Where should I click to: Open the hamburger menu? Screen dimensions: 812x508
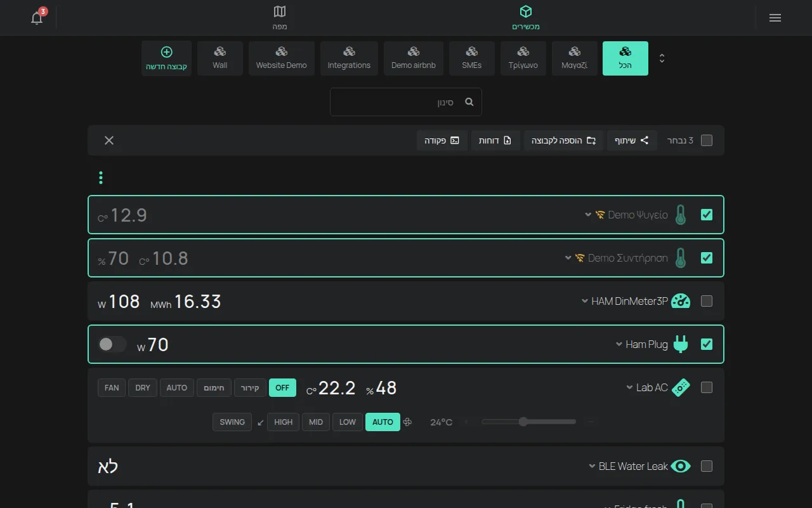pyautogui.click(x=775, y=18)
